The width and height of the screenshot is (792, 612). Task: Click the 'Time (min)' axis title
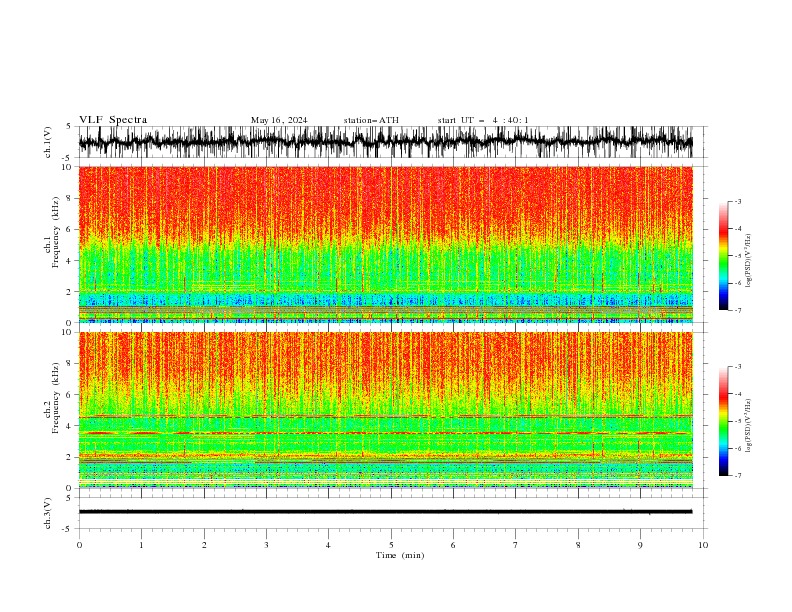click(400, 555)
